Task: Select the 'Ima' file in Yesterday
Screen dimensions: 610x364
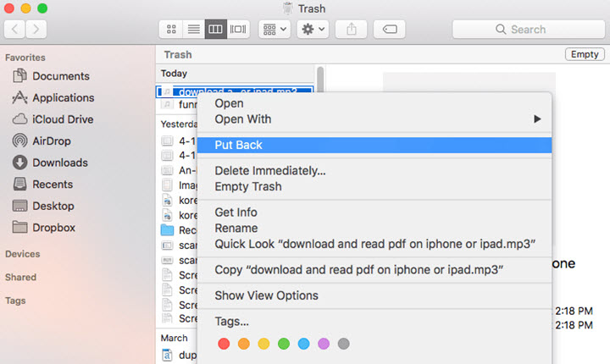Action: point(179,185)
